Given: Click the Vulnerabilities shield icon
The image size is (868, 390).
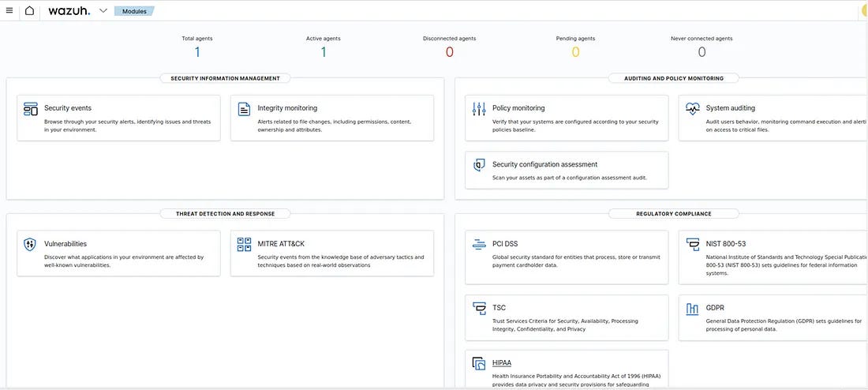Looking at the screenshot, I should click(x=30, y=244).
